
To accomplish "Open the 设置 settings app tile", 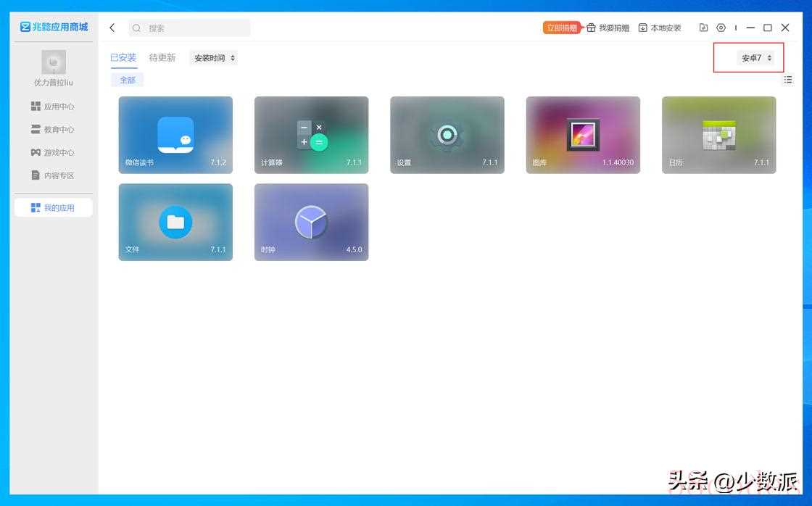I will pyautogui.click(x=447, y=135).
